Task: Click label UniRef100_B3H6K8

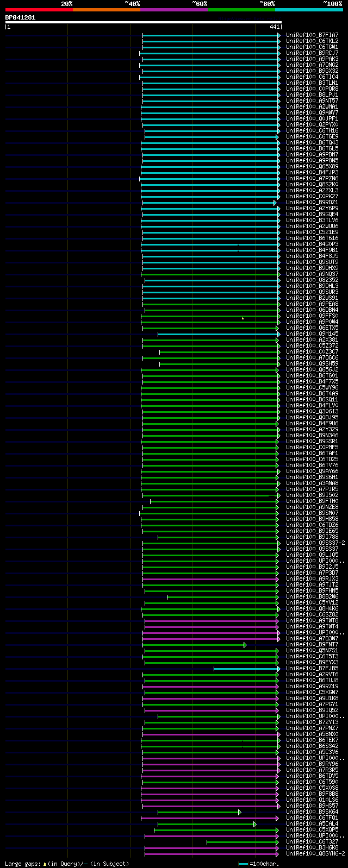Action: point(312,847)
